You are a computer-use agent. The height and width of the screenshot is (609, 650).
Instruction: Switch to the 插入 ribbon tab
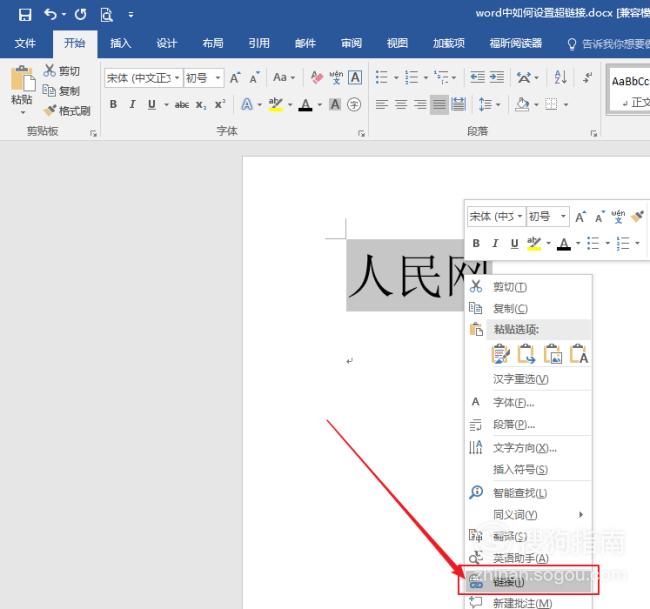click(x=120, y=43)
